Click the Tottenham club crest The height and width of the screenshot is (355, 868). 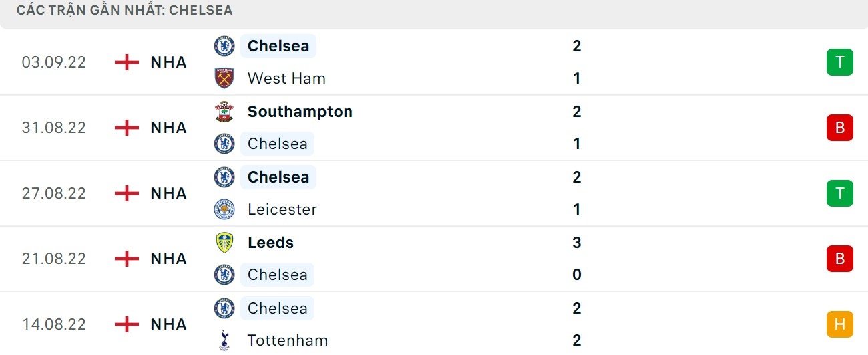(224, 340)
